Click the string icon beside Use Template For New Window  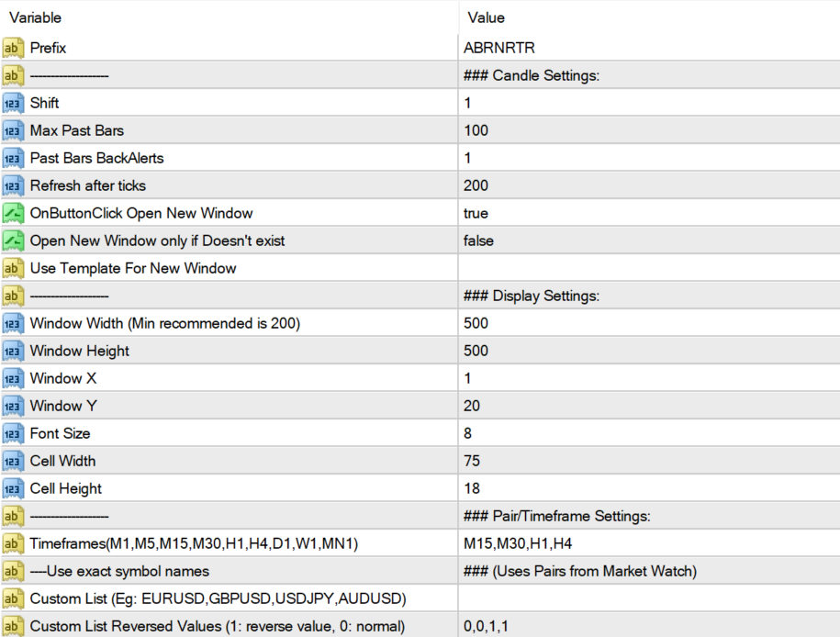tap(13, 268)
